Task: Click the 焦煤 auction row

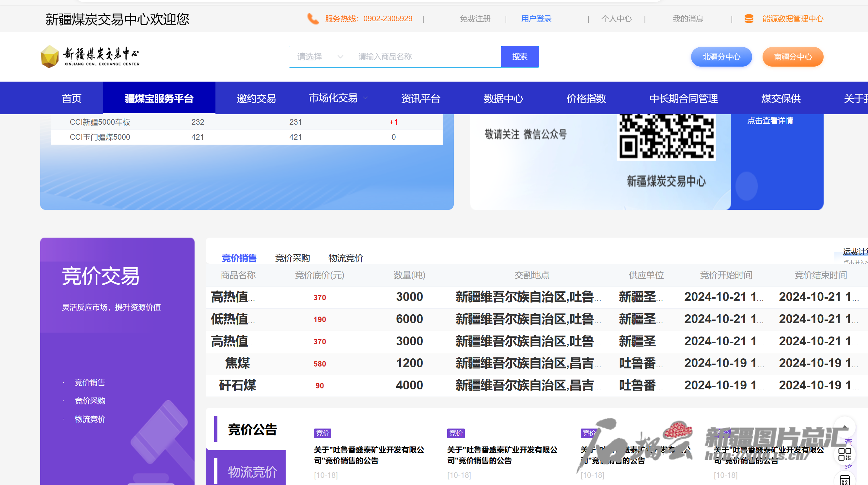Action: coord(536,363)
